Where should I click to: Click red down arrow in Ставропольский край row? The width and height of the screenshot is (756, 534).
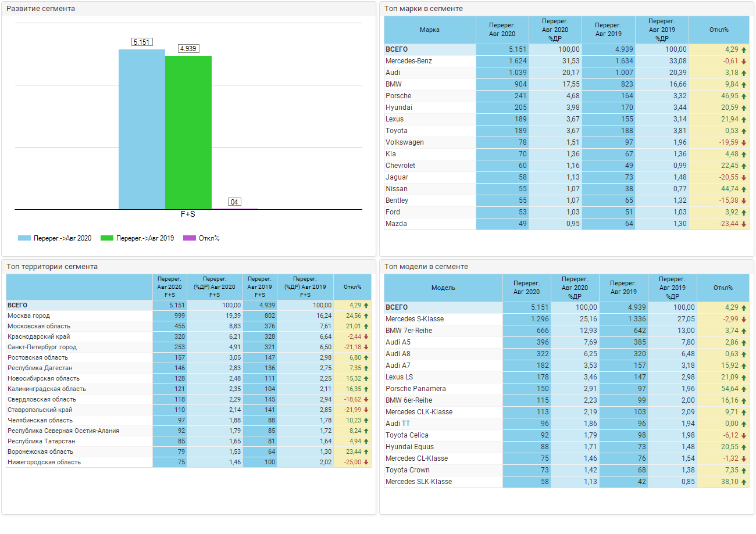coord(366,410)
